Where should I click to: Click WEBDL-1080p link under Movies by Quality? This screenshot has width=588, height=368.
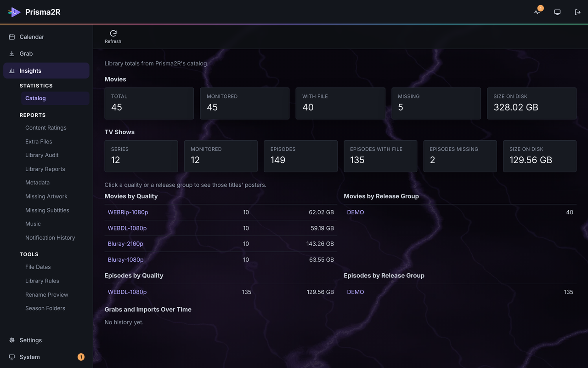(x=127, y=228)
